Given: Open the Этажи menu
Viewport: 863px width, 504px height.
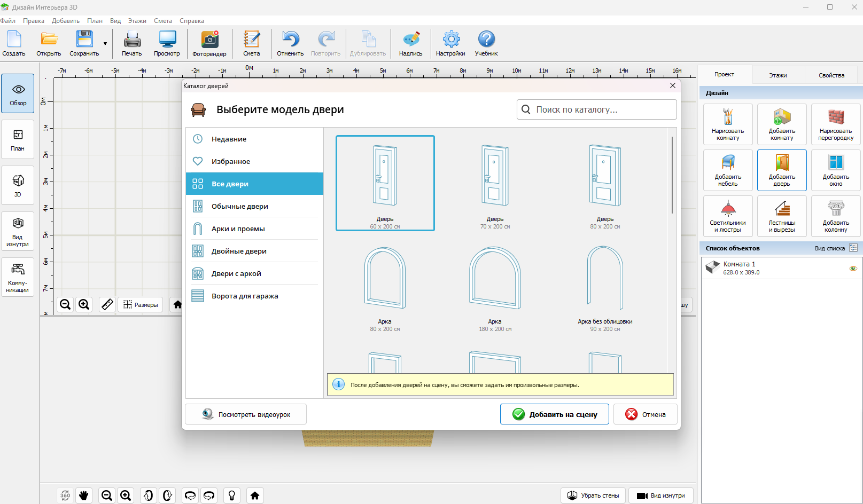Looking at the screenshot, I should [137, 21].
